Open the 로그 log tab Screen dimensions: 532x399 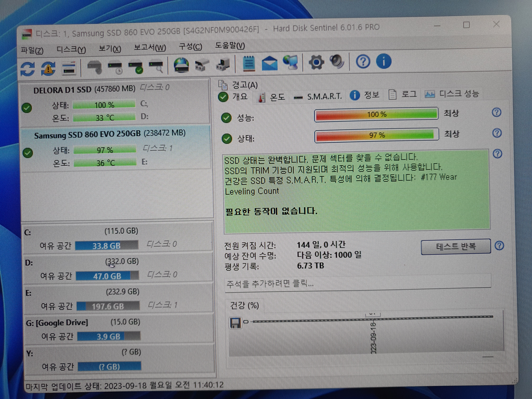click(x=403, y=94)
